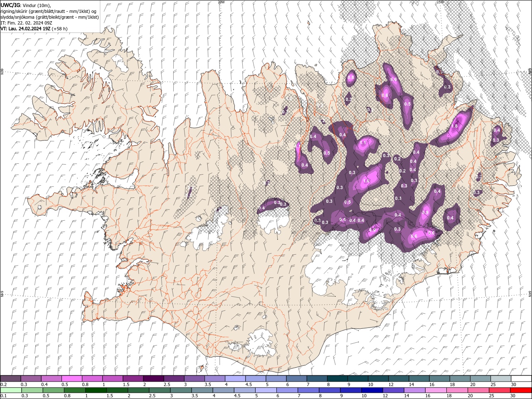The width and height of the screenshot is (532, 399).
Task: Click the slydda/snjókoma description line
Action: click(49, 17)
